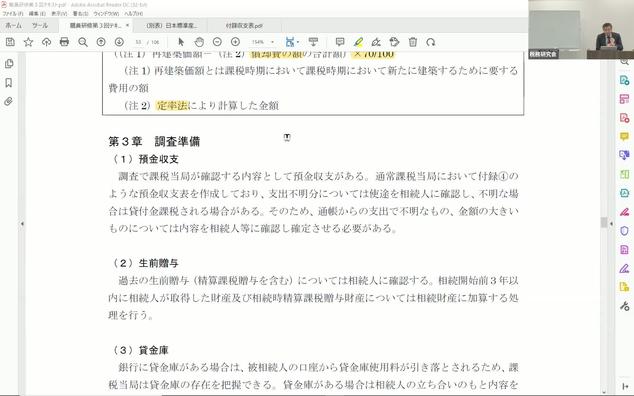The width and height of the screenshot is (634, 396).
Task: Open the Export PDF blue-purple tool
Action: coord(624,155)
